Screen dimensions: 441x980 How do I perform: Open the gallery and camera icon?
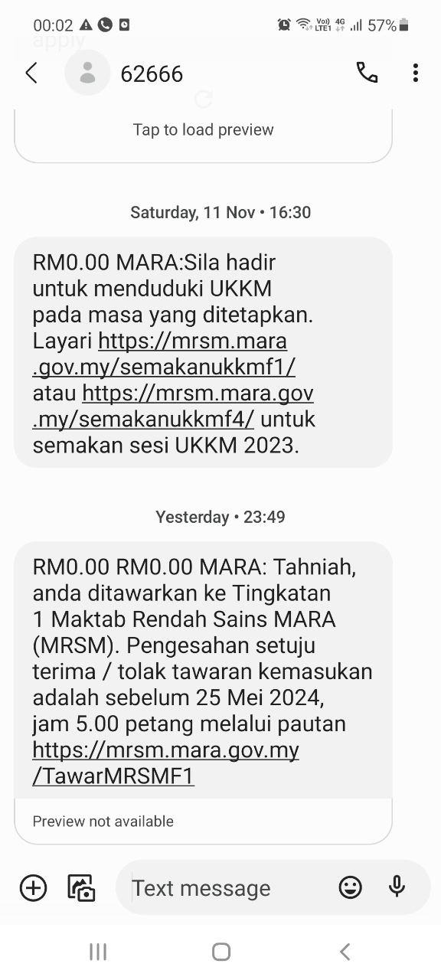81,887
